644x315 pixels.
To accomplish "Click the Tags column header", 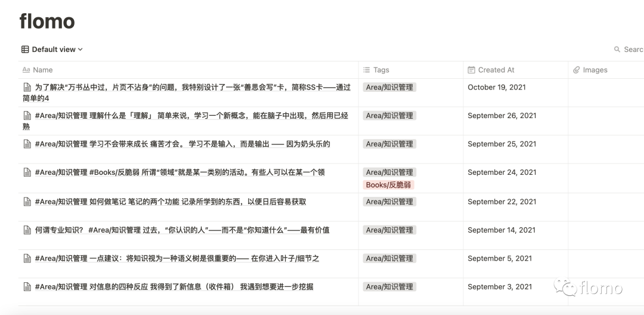I will [411, 70].
